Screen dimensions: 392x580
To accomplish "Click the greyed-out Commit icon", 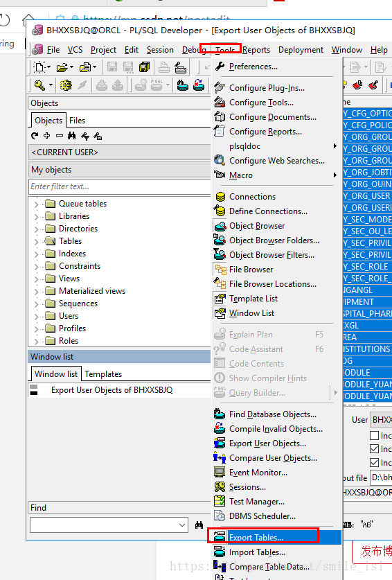I will (x=102, y=85).
